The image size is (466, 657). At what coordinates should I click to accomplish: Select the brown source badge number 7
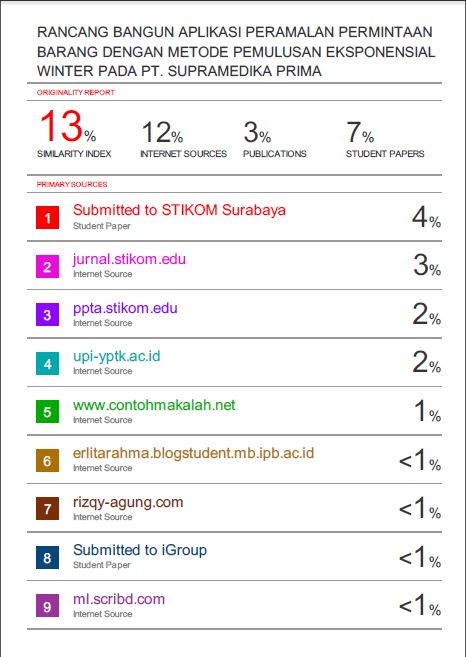point(47,509)
